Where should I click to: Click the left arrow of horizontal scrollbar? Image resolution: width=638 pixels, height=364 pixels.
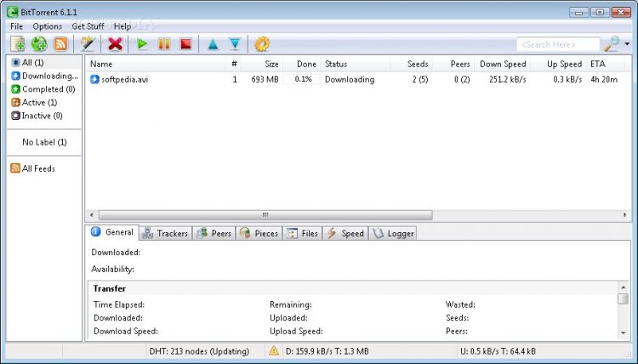[x=92, y=214]
